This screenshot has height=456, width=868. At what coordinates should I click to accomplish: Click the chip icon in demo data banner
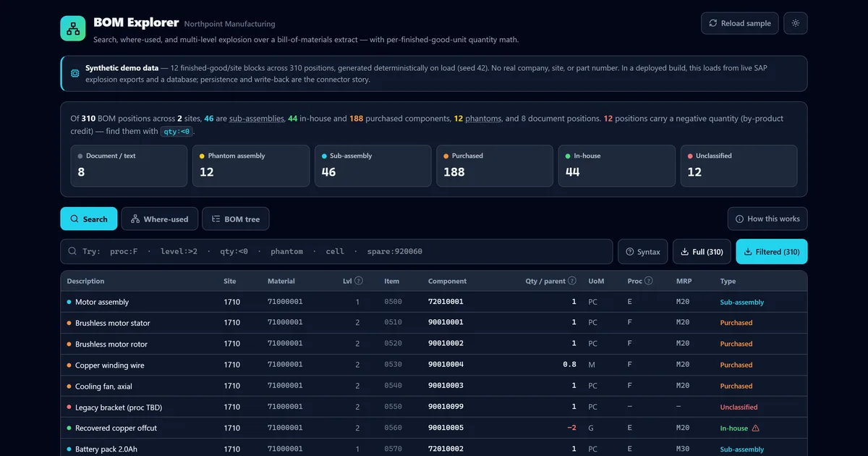point(75,74)
